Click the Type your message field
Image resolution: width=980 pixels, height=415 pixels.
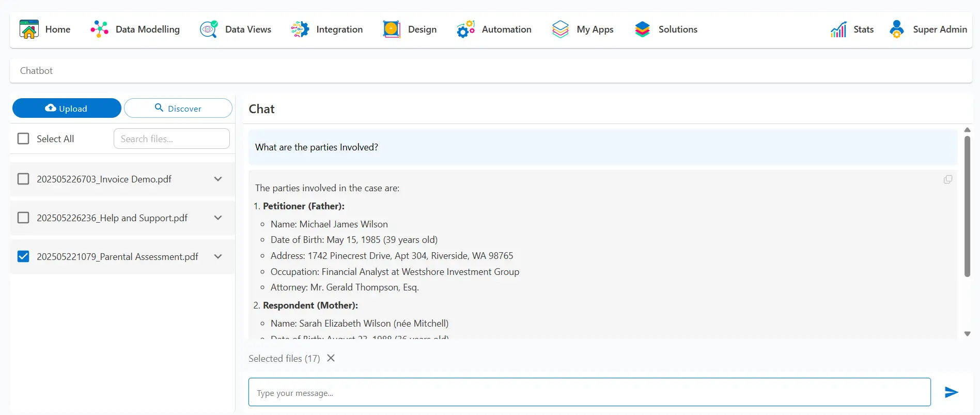point(589,392)
